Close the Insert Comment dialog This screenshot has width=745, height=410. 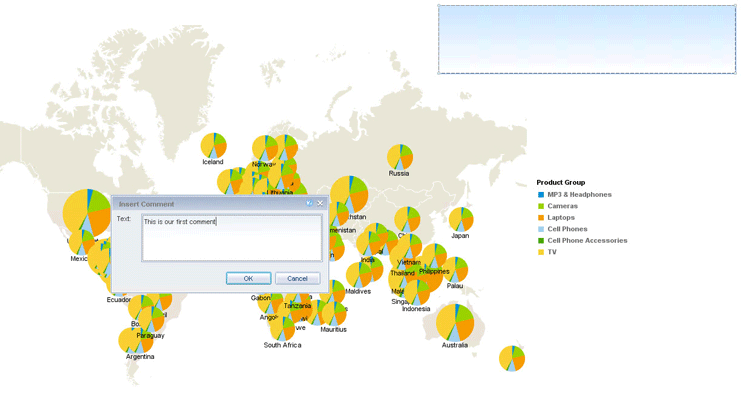tap(320, 204)
